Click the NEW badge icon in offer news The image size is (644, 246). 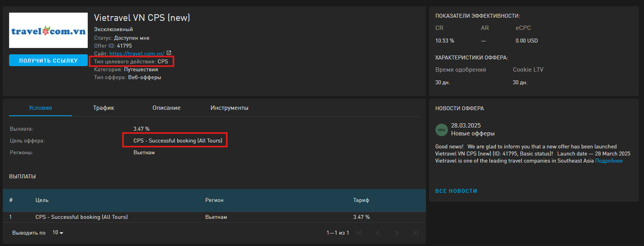coord(442,130)
